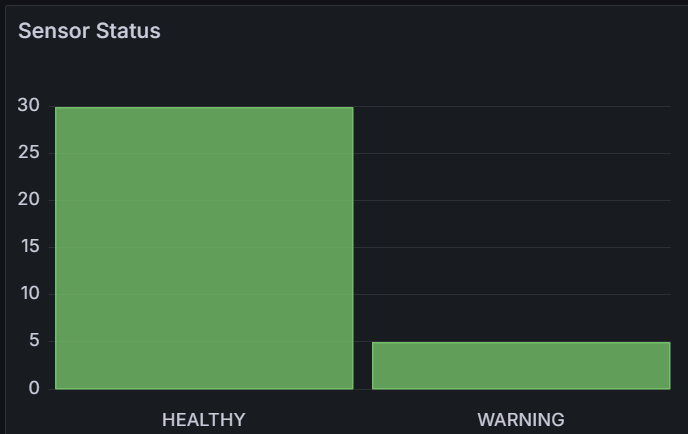Open the Sensor Status panel title menu
The height and width of the screenshot is (434, 688).
(x=89, y=31)
